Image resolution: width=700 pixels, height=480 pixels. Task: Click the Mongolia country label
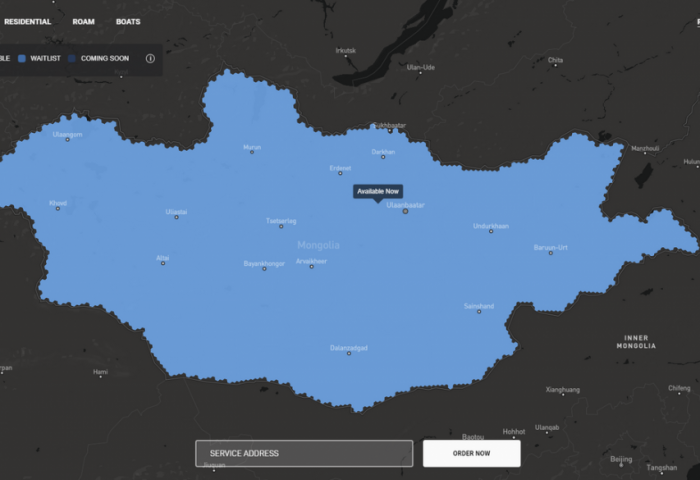(x=318, y=245)
